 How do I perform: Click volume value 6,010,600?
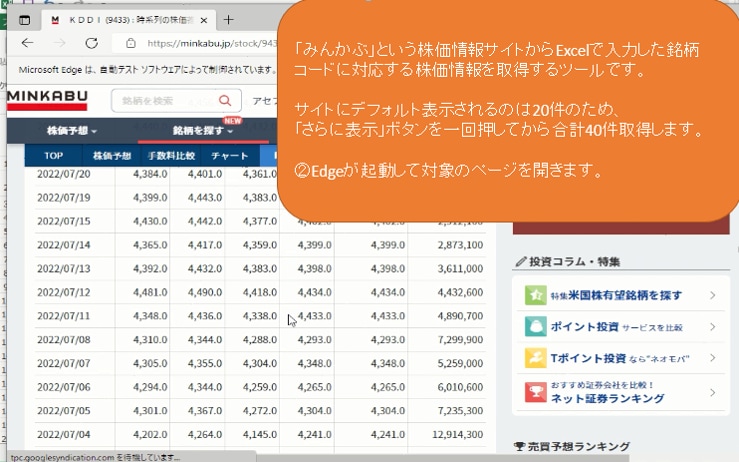tap(460, 387)
